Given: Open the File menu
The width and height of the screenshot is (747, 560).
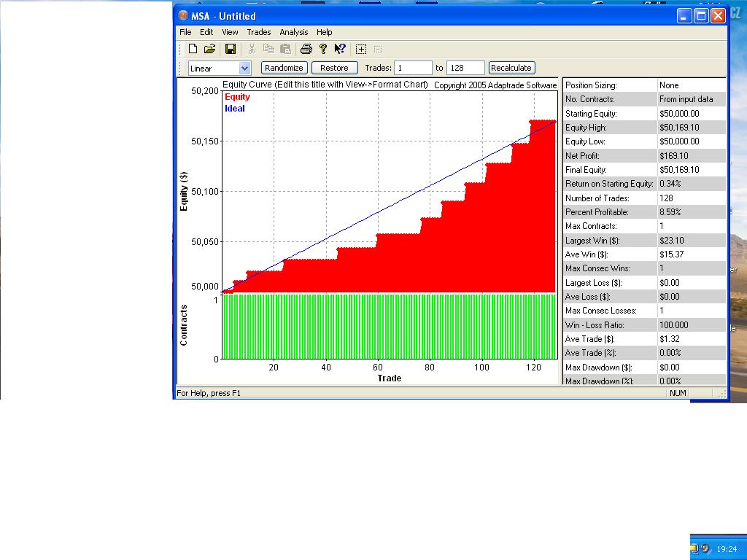Looking at the screenshot, I should pyautogui.click(x=185, y=32).
